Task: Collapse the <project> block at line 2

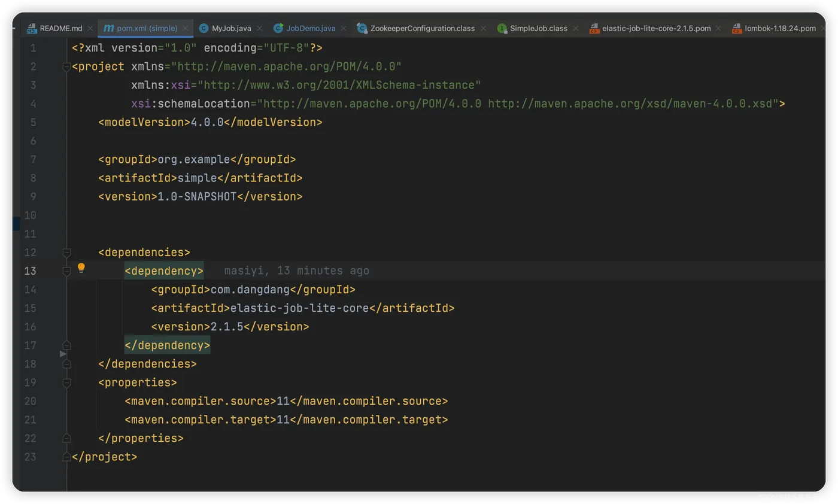Action: (66, 67)
